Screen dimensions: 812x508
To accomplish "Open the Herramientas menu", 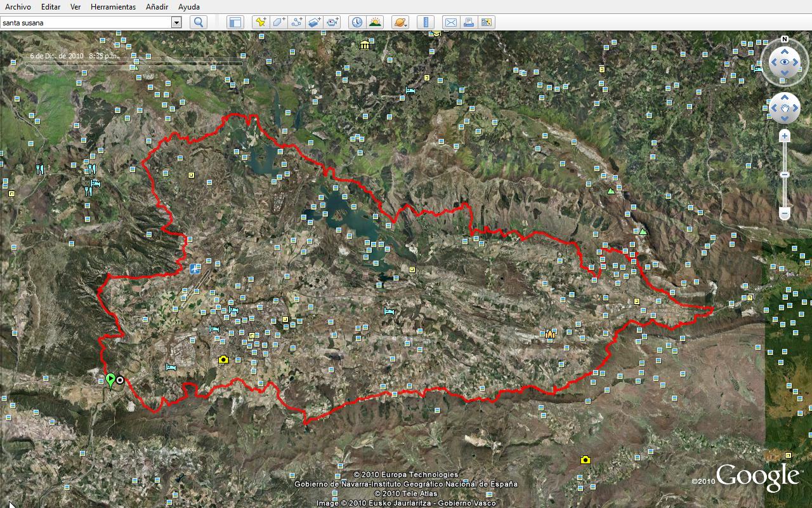I will 113,7.
